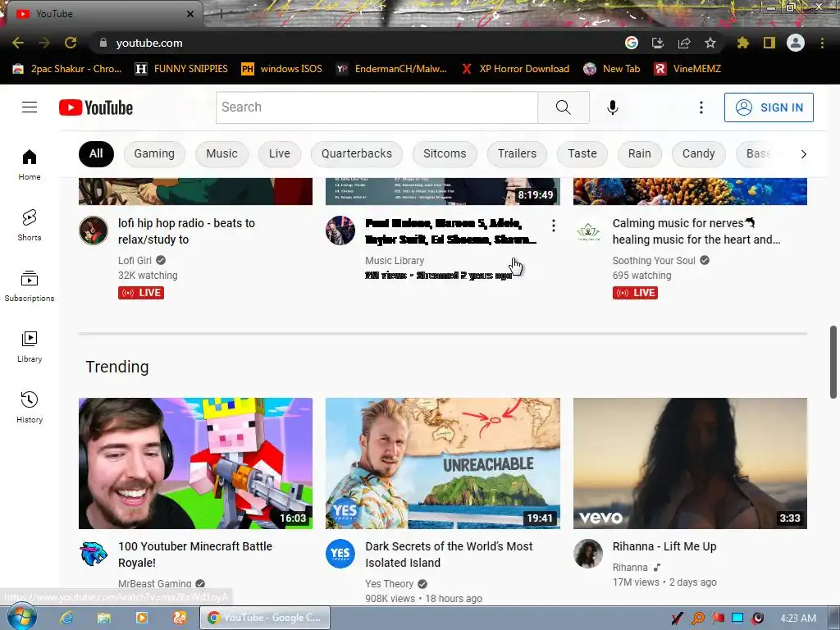Viewport: 840px width, 630px height.
Task: Toggle Chrome side panel icon
Action: [769, 43]
